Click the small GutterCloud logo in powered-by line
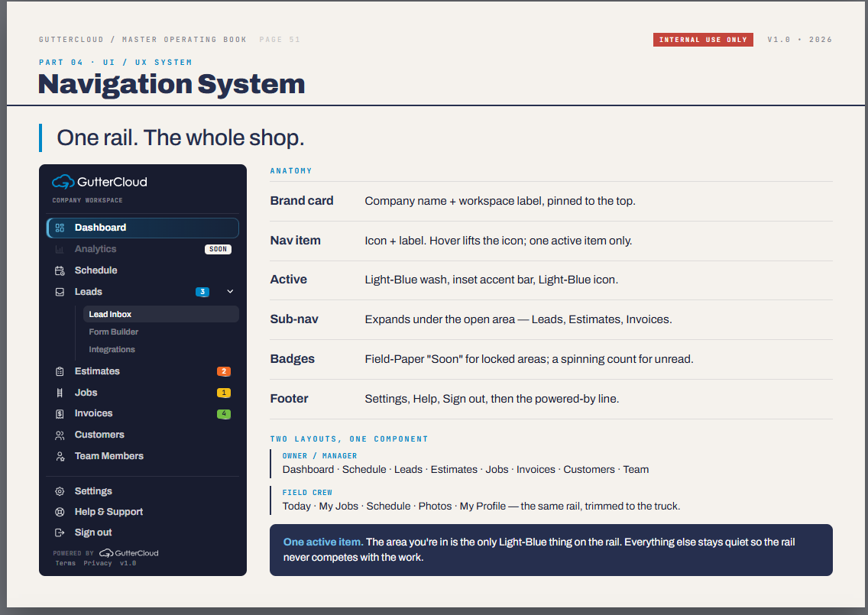Image resolution: width=868 pixels, height=615 pixels. (129, 553)
